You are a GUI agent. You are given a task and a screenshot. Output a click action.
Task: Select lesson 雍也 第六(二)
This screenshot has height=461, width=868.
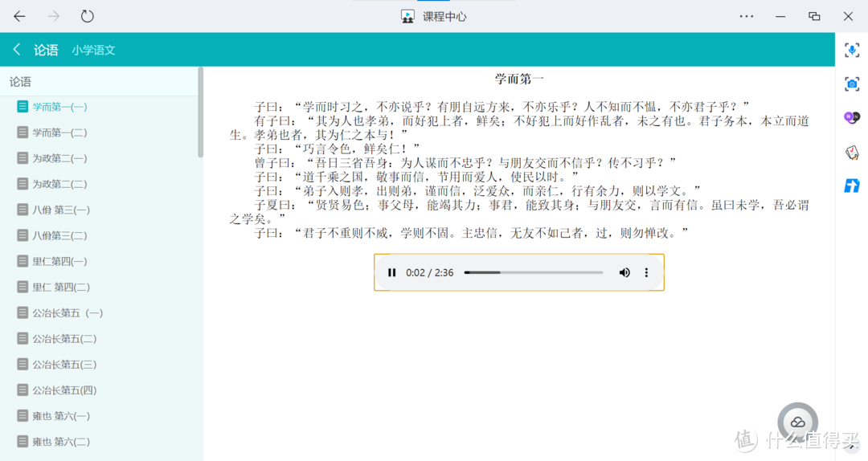tap(61, 442)
